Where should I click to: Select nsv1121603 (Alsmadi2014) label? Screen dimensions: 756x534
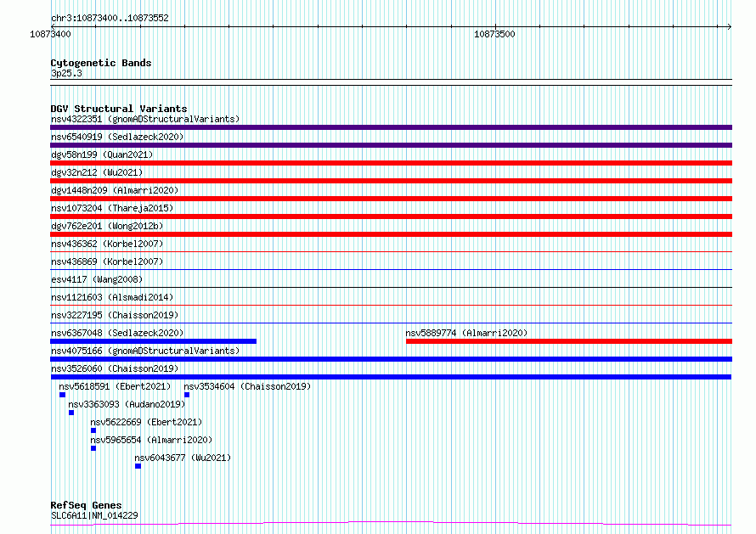[112, 297]
